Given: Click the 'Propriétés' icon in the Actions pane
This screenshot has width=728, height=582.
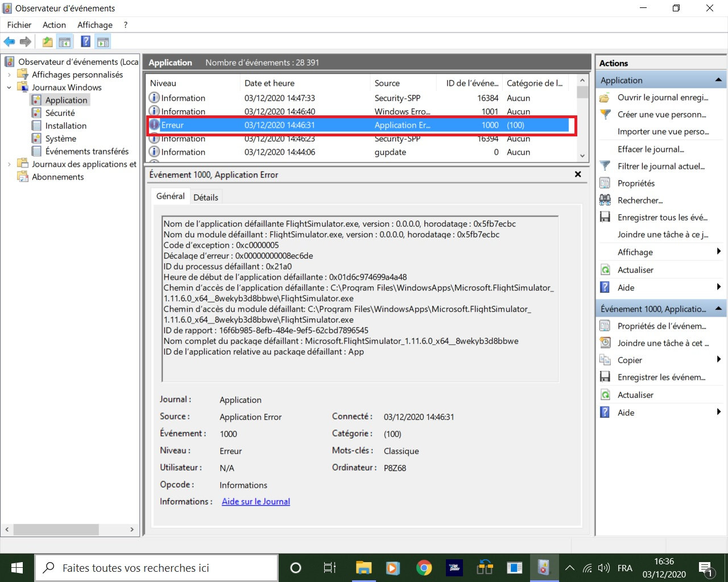Looking at the screenshot, I should 605,183.
